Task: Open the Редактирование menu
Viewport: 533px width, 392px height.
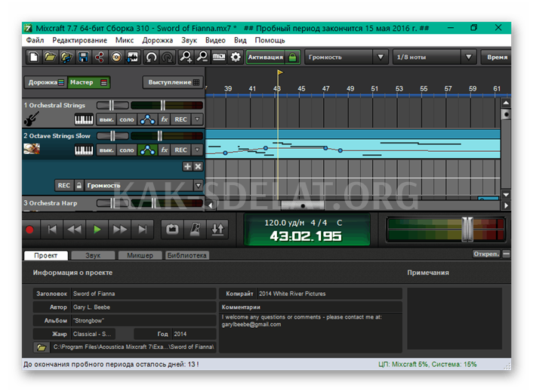Action: click(x=79, y=40)
